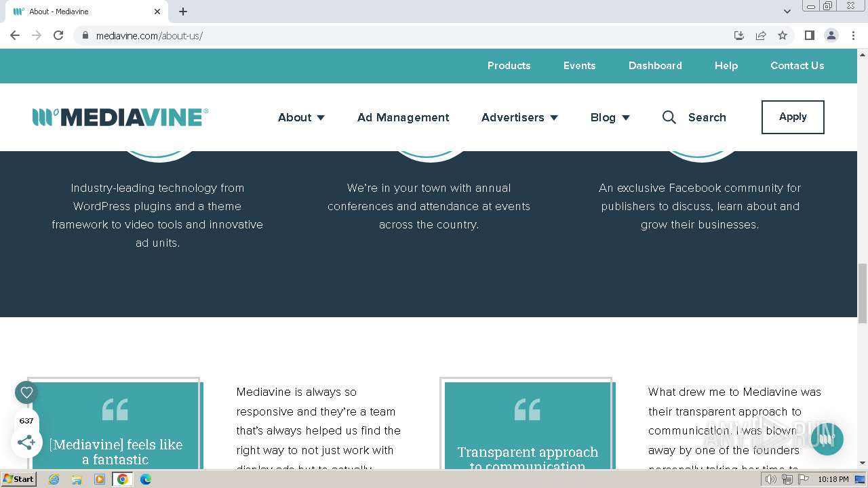Bookmark this page with the star icon
This screenshot has height=488, width=868.
(x=783, y=35)
